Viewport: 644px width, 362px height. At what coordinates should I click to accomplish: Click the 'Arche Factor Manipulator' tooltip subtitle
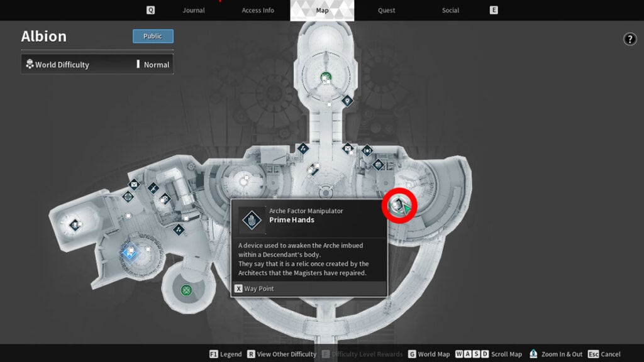click(x=306, y=211)
